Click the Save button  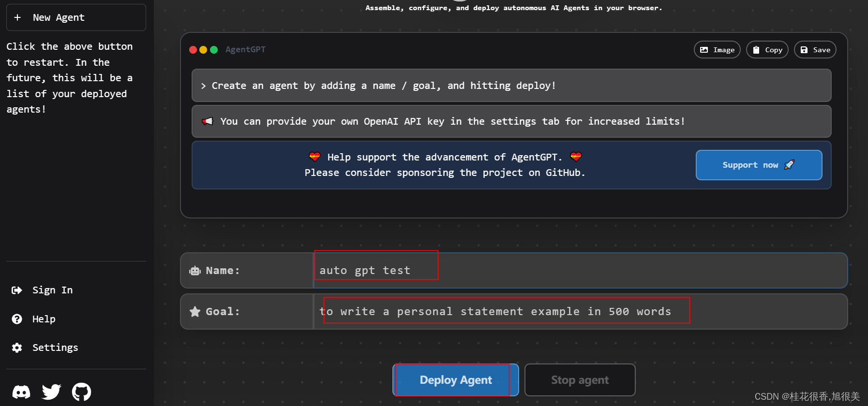coord(815,50)
